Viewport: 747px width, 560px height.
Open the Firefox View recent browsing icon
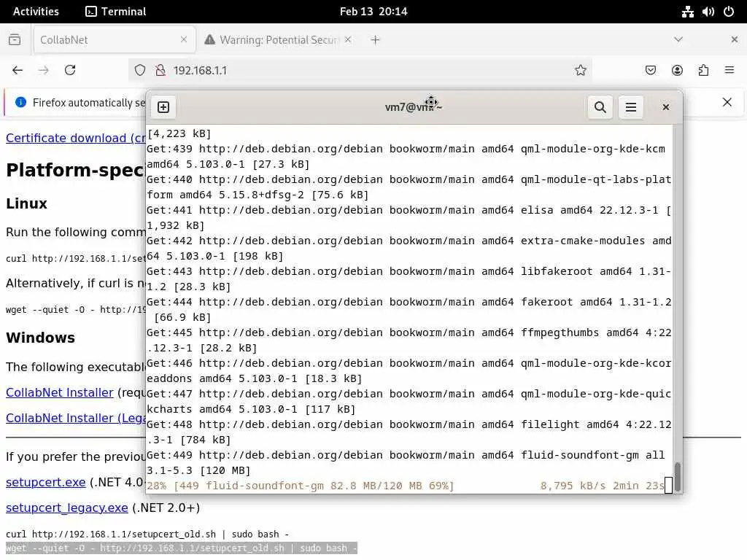[x=15, y=39]
